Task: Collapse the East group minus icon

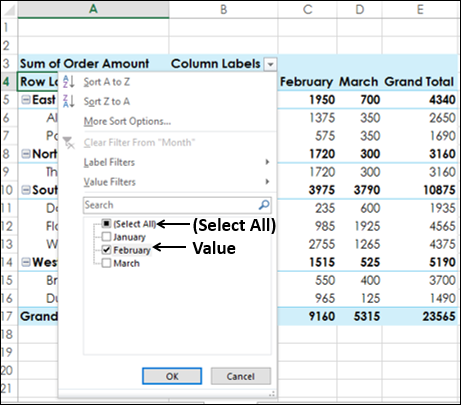Action: click(26, 99)
